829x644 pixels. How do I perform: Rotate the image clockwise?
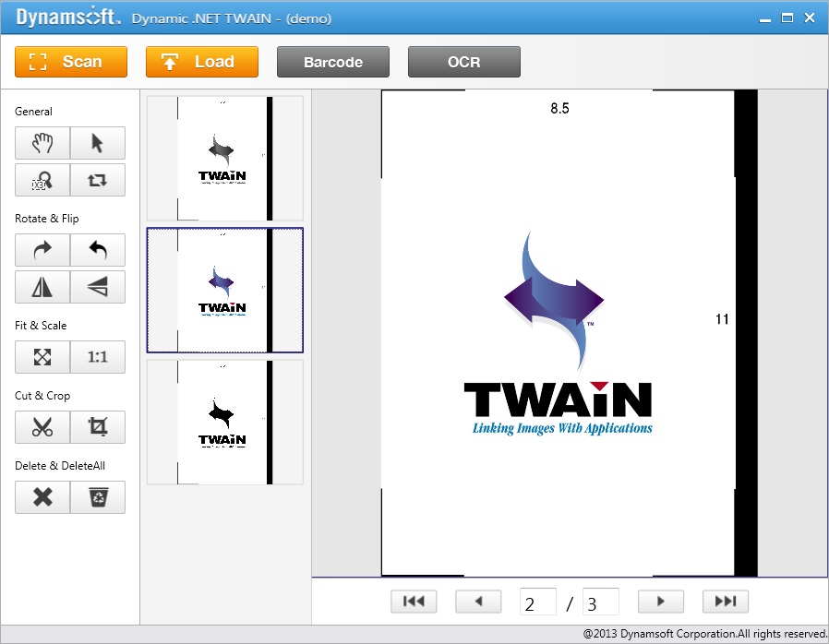click(x=42, y=250)
